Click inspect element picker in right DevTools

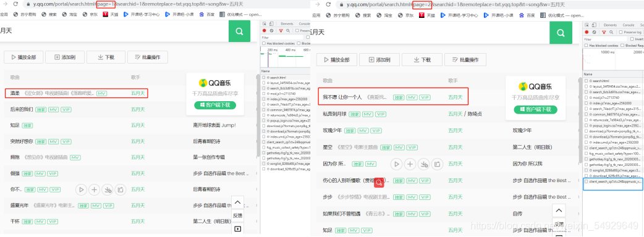point(587,25)
